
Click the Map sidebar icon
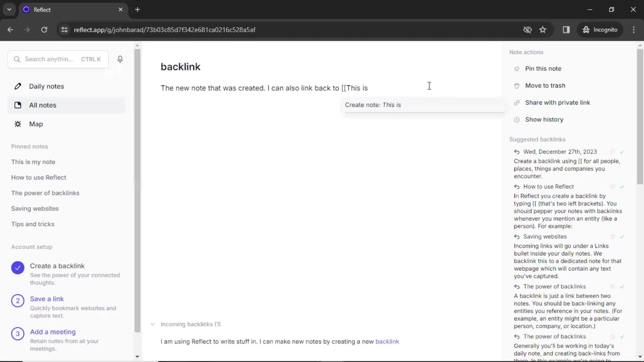pos(18,124)
